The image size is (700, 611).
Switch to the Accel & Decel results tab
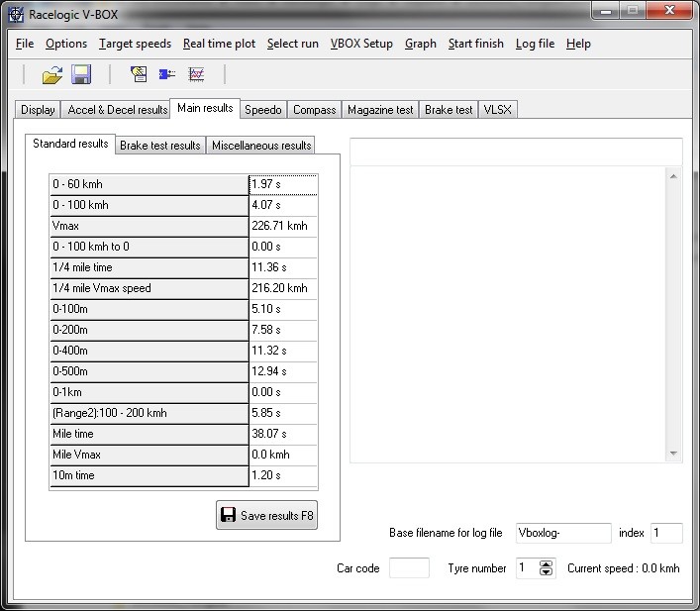(x=117, y=110)
